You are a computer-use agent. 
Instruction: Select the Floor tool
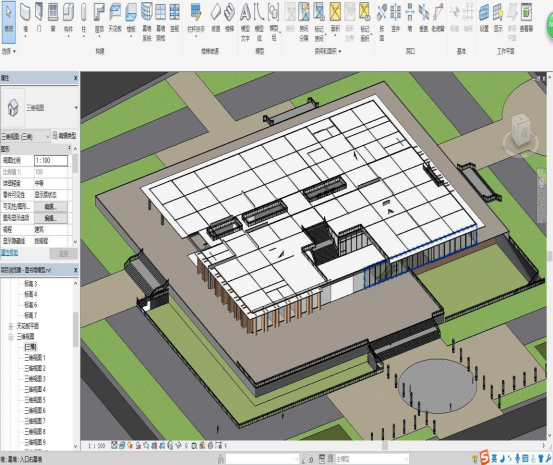(131, 19)
